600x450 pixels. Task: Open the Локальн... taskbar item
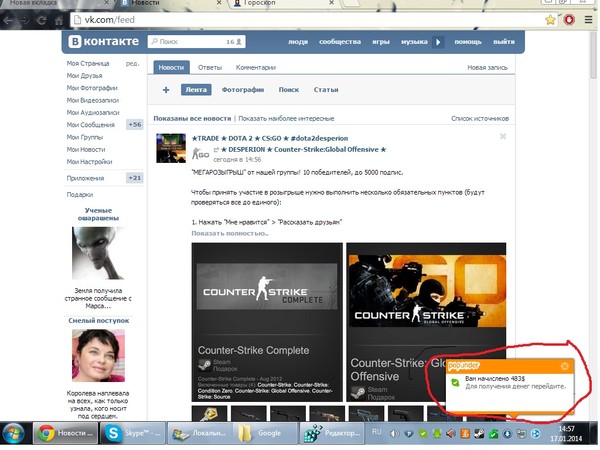pyautogui.click(x=200, y=433)
